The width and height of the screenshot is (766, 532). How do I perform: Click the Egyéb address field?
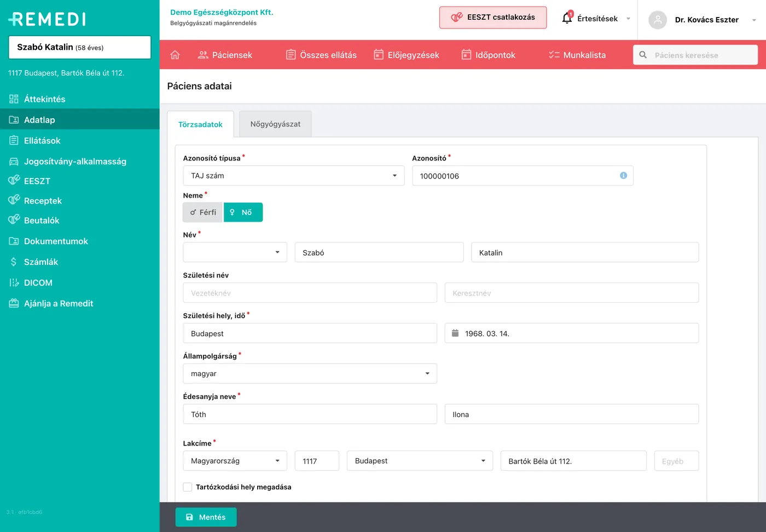[676, 461]
